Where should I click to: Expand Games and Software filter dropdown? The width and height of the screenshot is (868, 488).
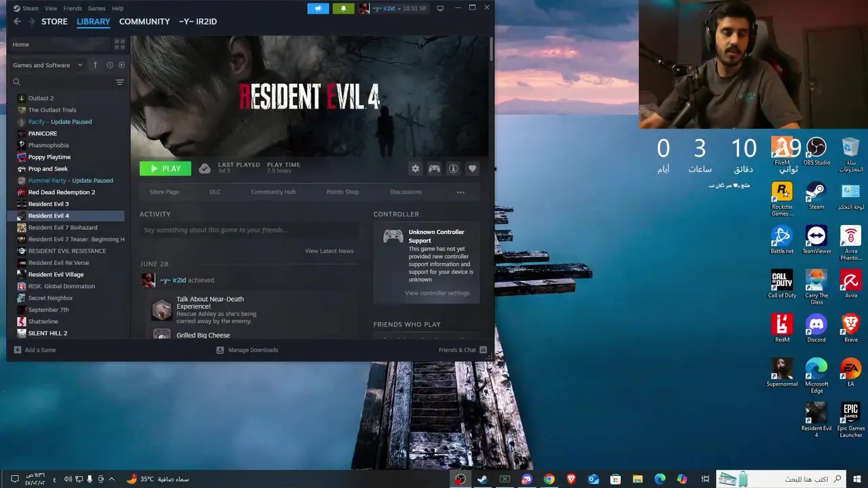(47, 65)
